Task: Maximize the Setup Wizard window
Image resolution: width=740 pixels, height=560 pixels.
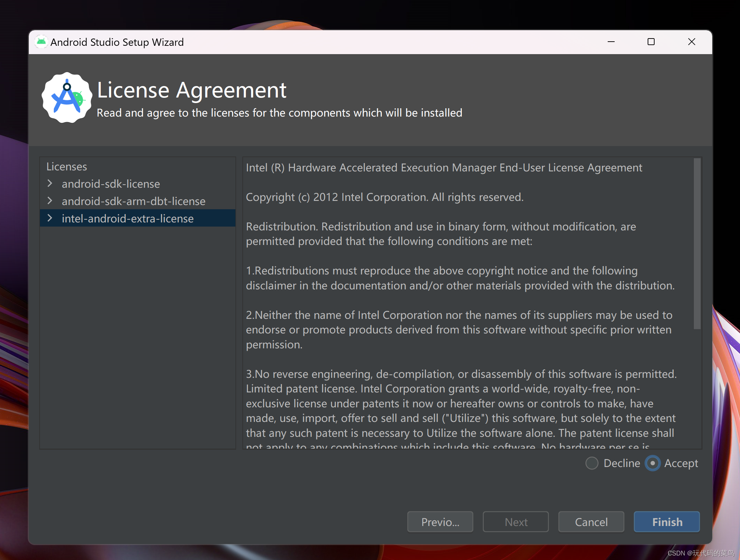Action: click(651, 42)
